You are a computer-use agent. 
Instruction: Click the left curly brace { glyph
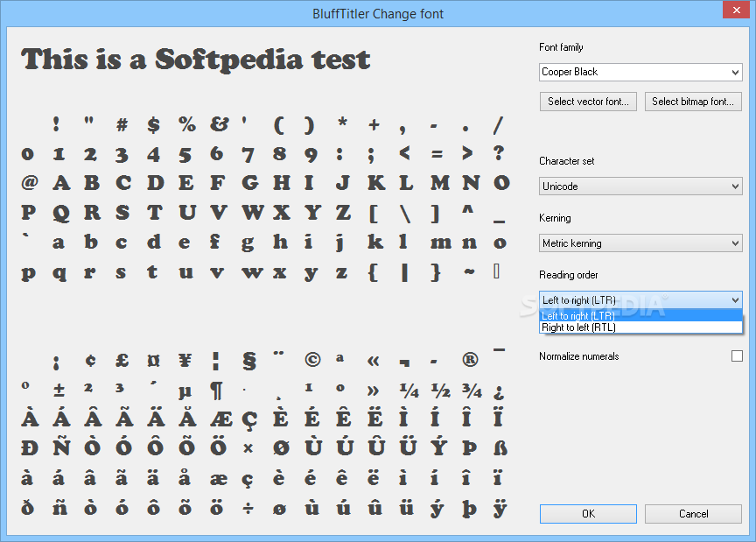coord(373,272)
